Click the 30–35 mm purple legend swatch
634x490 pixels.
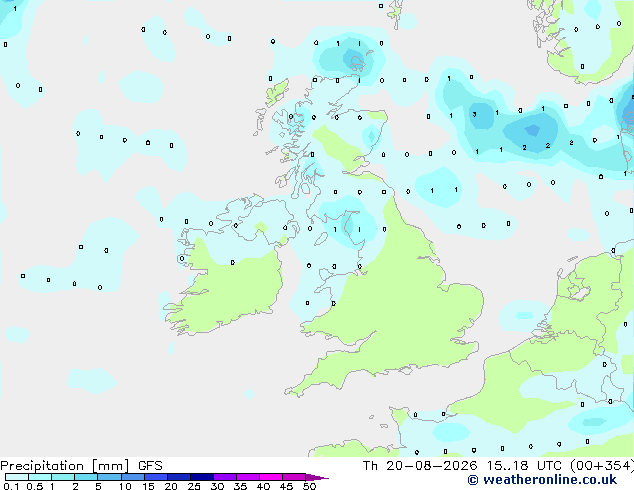pos(225,477)
